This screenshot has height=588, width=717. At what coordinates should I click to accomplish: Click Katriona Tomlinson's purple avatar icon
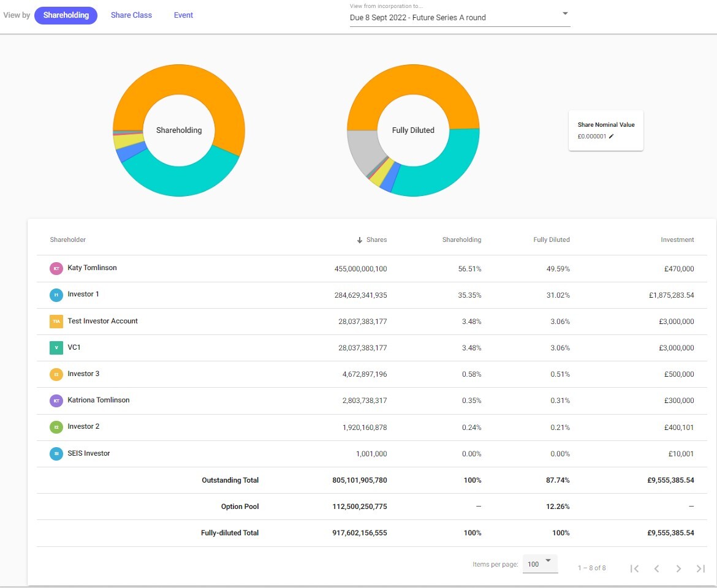(56, 401)
